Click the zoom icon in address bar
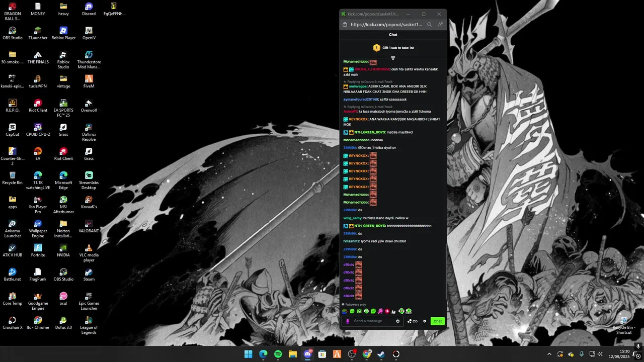Viewport: 644px width, 362px height. [x=430, y=24]
